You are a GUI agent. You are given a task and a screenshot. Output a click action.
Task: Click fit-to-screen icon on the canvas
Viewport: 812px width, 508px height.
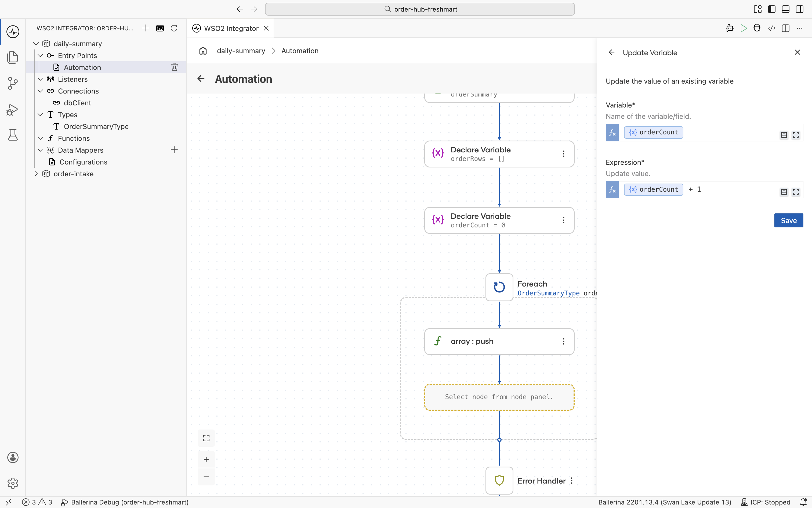(x=206, y=438)
